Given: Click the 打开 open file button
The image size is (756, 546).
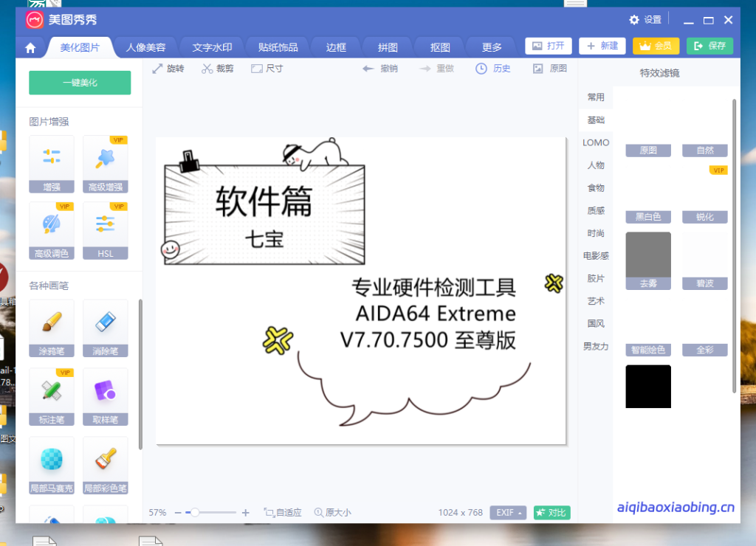Looking at the screenshot, I should (x=549, y=46).
